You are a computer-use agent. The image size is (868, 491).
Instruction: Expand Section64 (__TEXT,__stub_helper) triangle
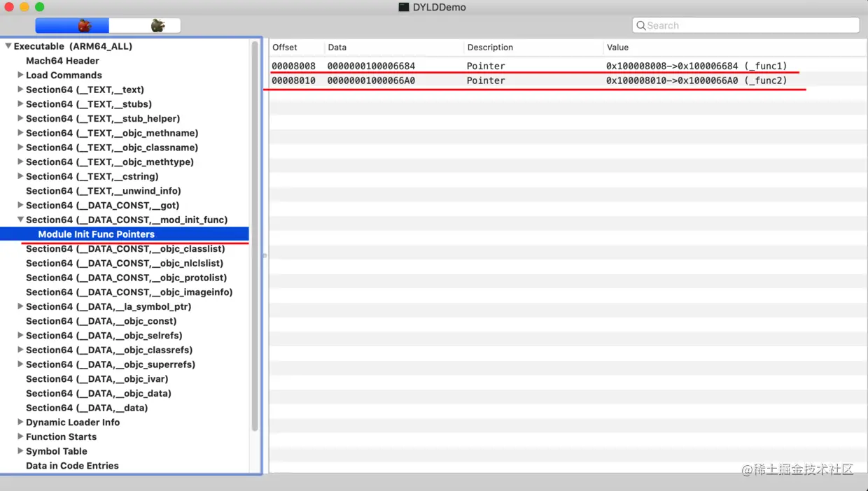[x=20, y=118]
